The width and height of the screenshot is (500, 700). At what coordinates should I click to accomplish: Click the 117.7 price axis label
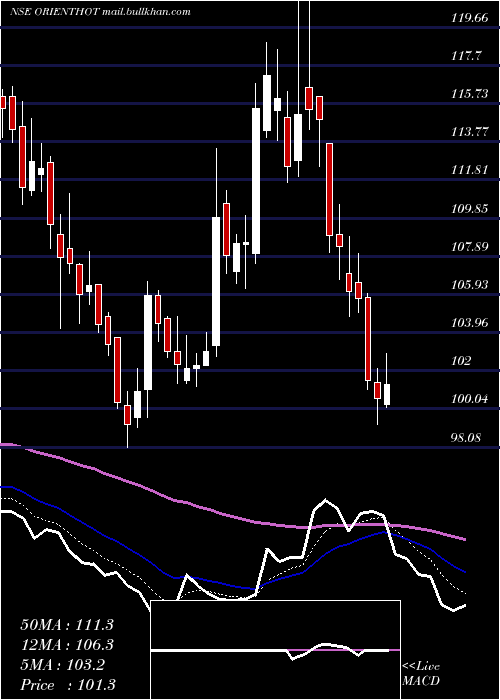click(x=466, y=56)
